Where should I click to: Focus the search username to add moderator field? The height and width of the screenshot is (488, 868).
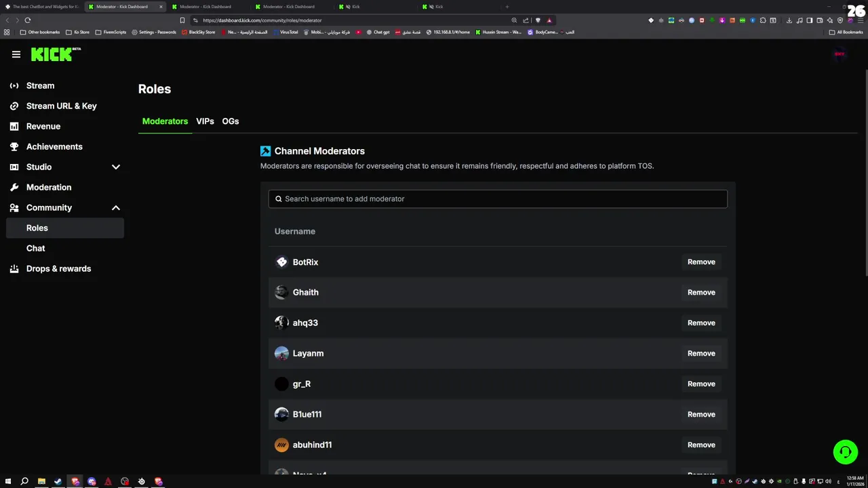click(498, 199)
